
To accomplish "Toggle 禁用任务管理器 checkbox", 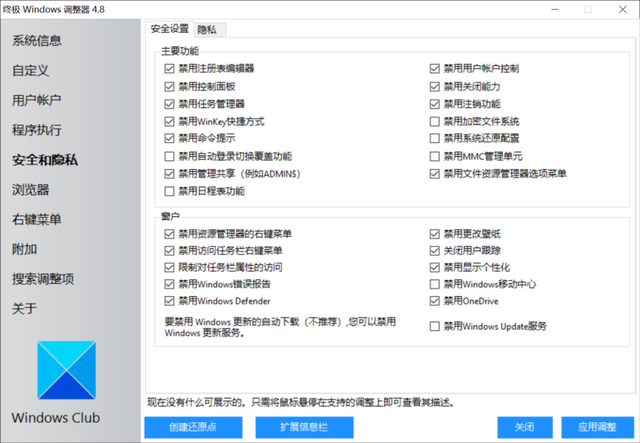I will click(x=169, y=104).
